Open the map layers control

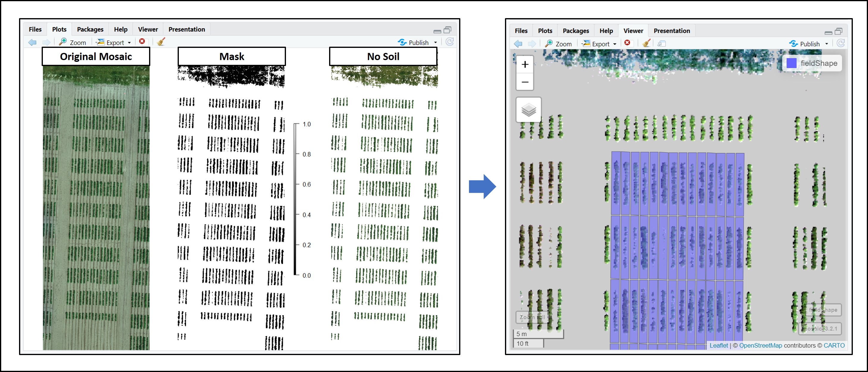click(528, 110)
